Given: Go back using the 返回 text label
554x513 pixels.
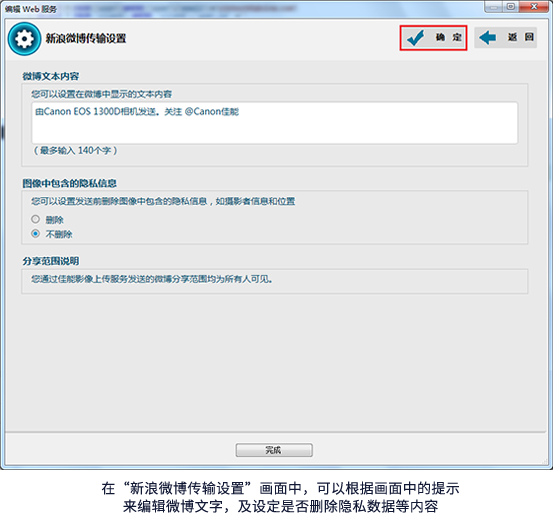Looking at the screenshot, I should point(521,37).
